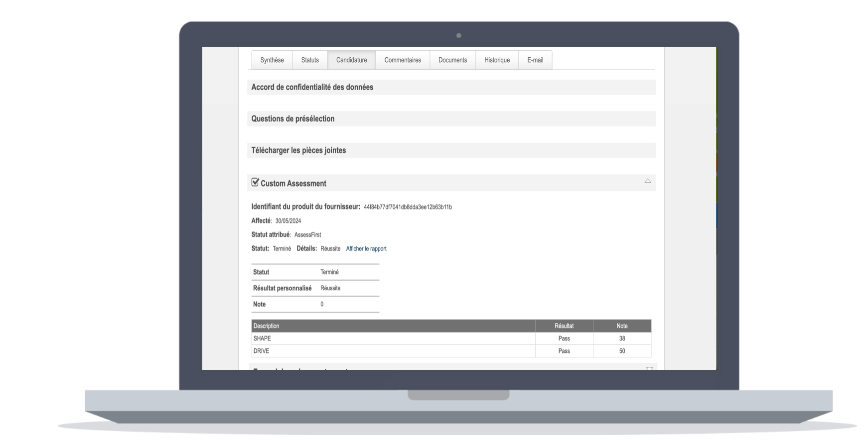Select the Candidature tab
Image resolution: width=868 pixels, height=448 pixels.
(x=351, y=60)
